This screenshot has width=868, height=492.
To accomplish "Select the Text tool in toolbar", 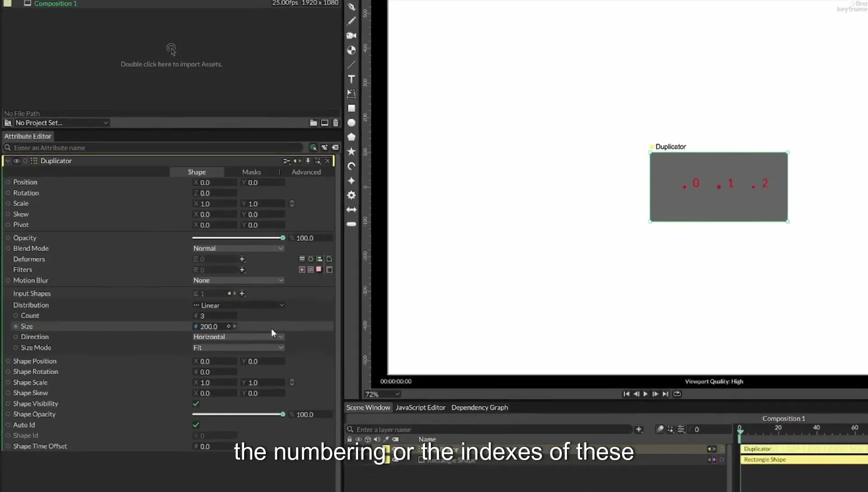I will click(351, 79).
